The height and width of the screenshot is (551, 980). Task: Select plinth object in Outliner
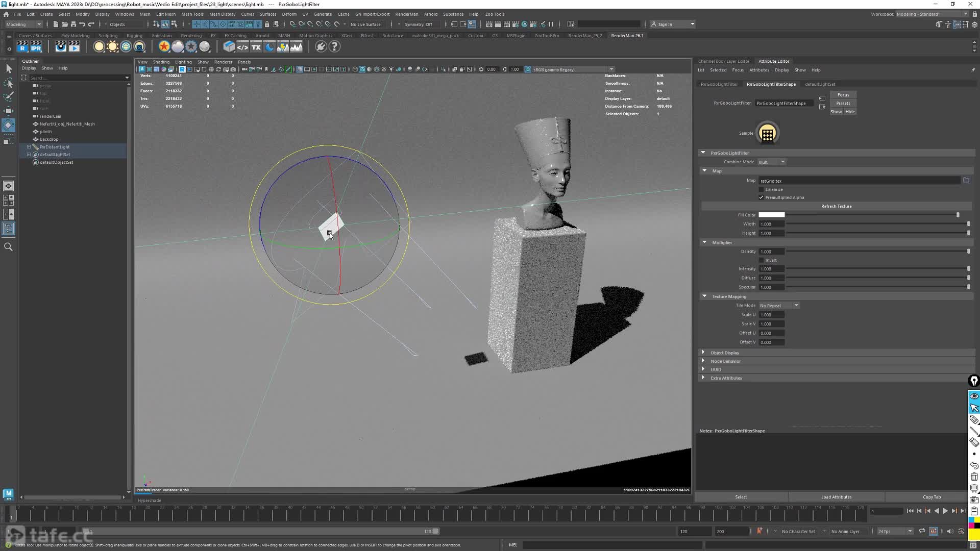[x=45, y=132]
